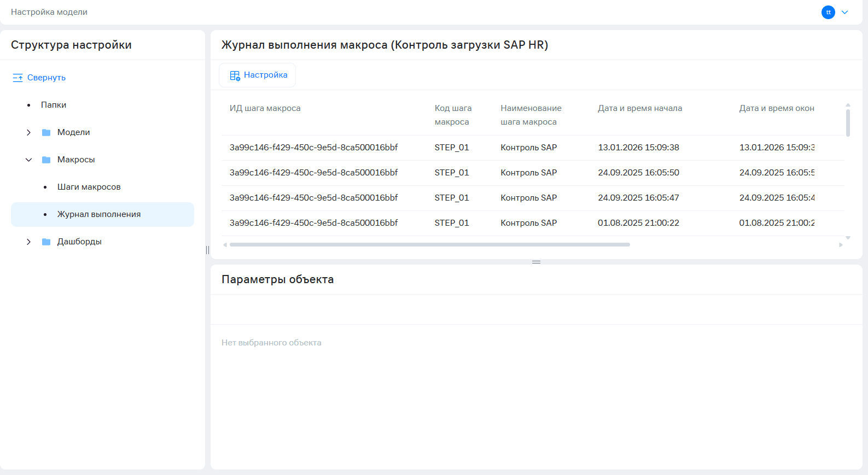Open Шаги макросов tree item
868x475 pixels.
pyautogui.click(x=89, y=187)
